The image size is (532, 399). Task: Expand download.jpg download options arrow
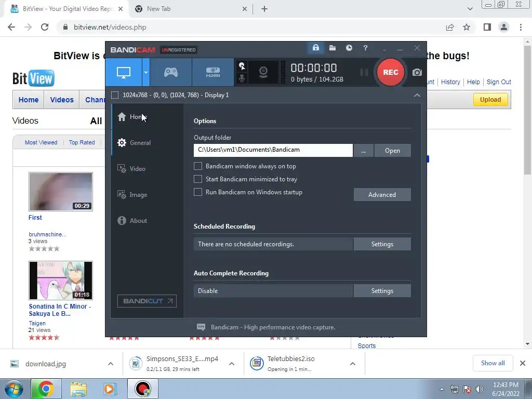coord(111,364)
